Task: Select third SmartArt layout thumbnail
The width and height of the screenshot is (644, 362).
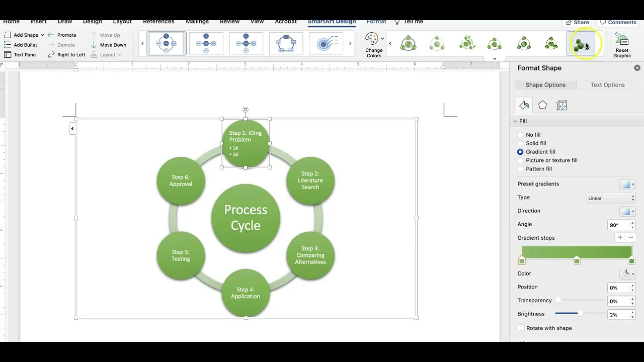Action: (246, 44)
